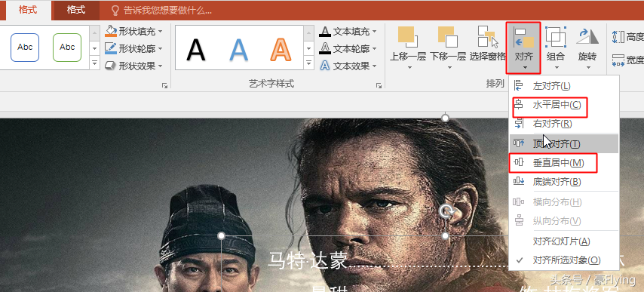Click the 高度 height icon
Screen dimensions: 644x292
click(618, 37)
